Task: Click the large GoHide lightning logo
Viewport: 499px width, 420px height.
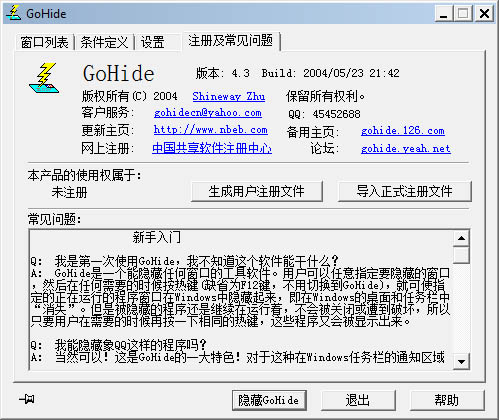Action: pos(44,78)
